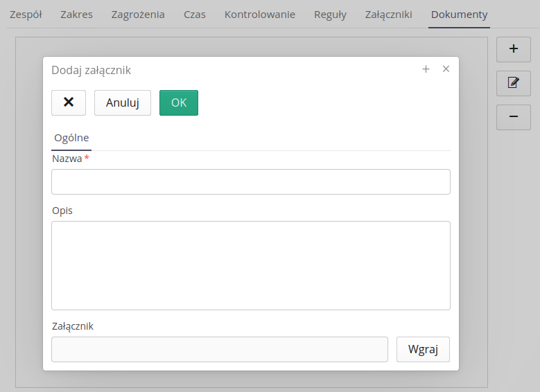The width and height of the screenshot is (540, 392).
Task: Switch to the Reguły tab
Action: tap(330, 15)
